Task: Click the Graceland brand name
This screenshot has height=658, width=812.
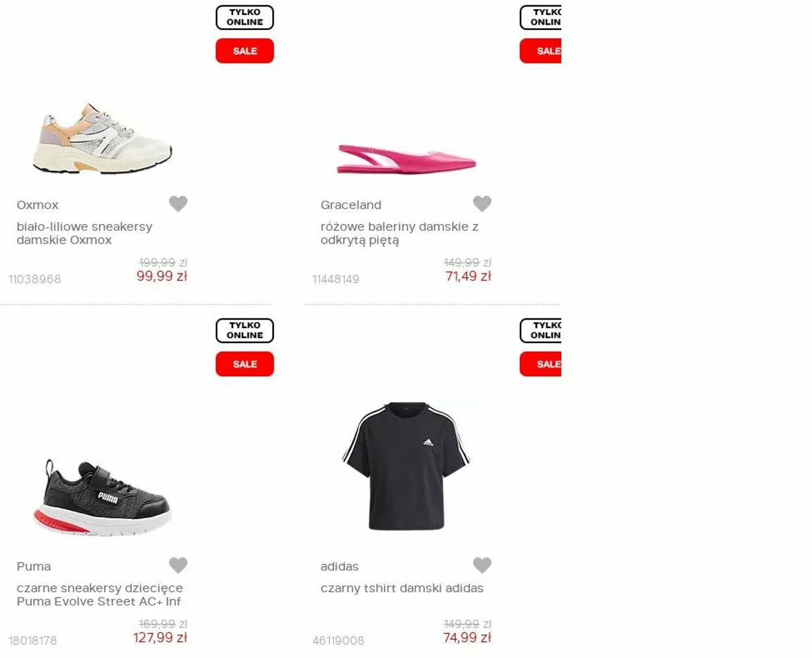Action: point(351,205)
